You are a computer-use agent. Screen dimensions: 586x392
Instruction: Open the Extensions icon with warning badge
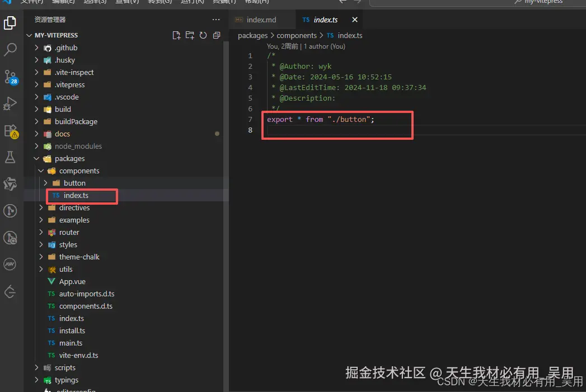(x=11, y=130)
